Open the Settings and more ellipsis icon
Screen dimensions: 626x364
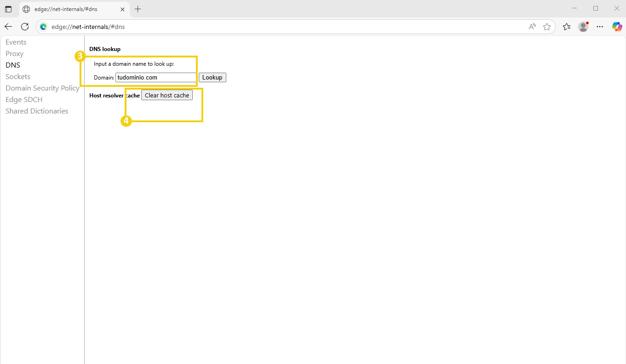[600, 27]
